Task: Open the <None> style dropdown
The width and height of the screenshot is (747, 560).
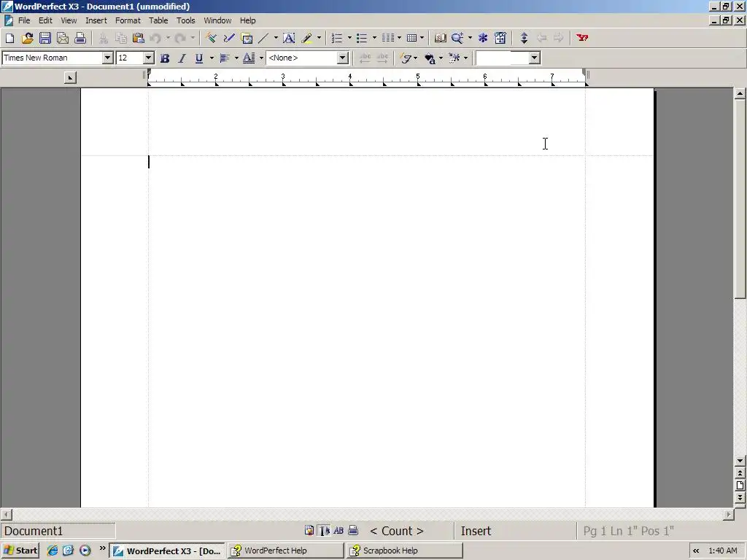Action: point(343,58)
